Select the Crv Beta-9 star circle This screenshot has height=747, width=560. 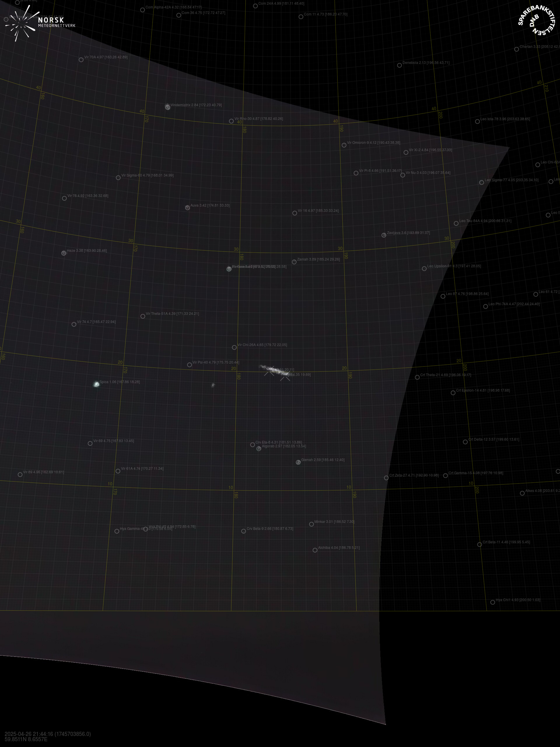click(x=243, y=531)
